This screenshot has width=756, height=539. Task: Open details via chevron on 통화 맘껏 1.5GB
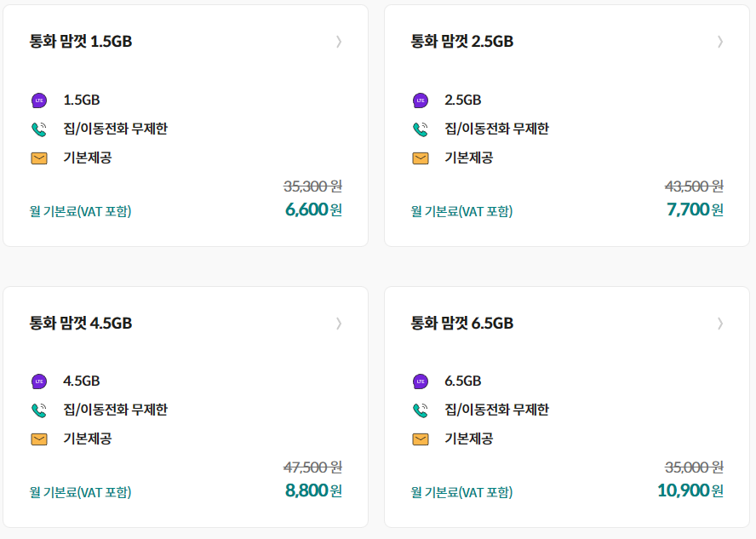click(x=339, y=42)
